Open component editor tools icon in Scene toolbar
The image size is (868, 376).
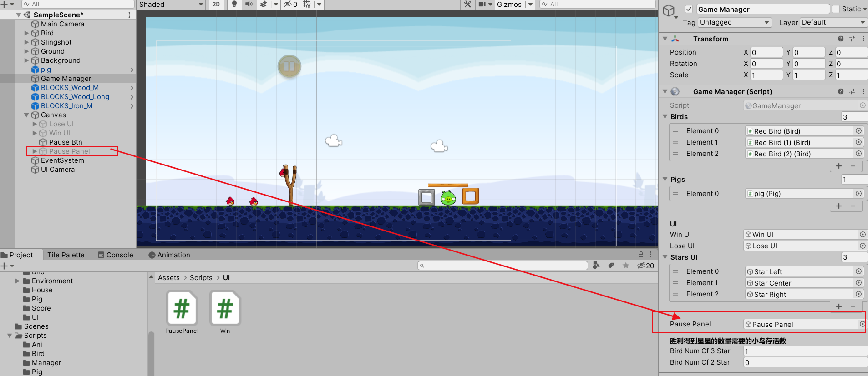[x=467, y=4]
